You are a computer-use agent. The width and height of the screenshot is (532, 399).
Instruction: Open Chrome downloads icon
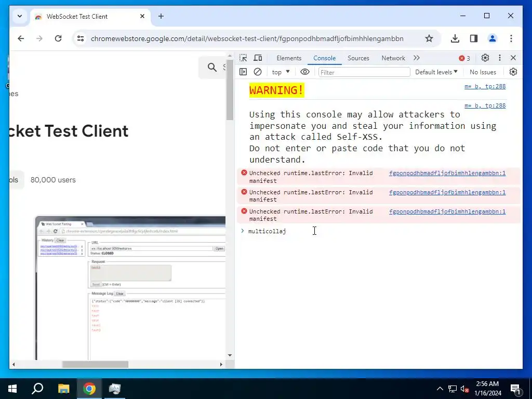click(455, 38)
